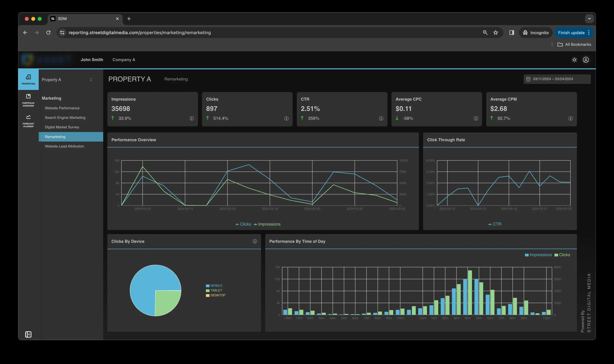Show Average CPM card info icon

[x=571, y=118]
